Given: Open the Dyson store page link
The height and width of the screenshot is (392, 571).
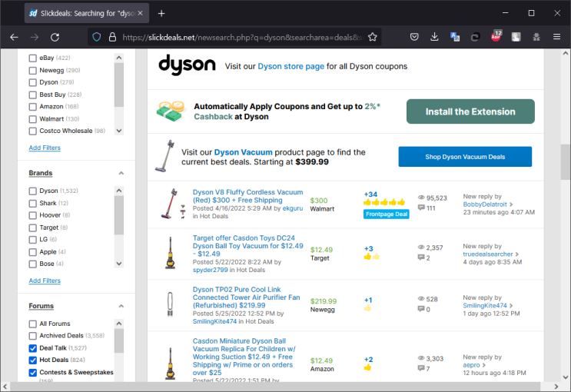Looking at the screenshot, I should [291, 66].
